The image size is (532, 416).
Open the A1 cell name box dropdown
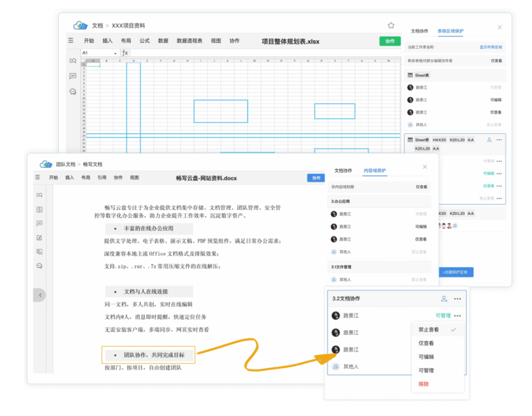pos(116,53)
